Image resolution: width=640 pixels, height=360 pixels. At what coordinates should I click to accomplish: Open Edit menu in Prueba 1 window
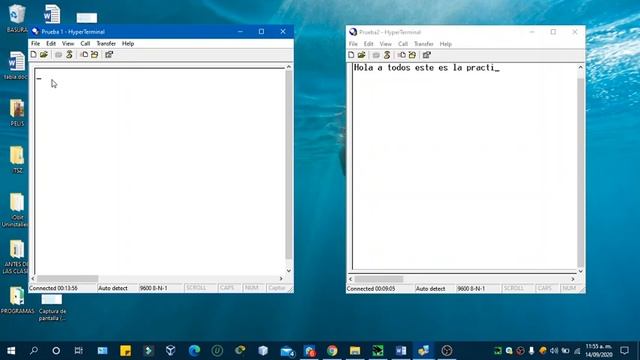51,43
